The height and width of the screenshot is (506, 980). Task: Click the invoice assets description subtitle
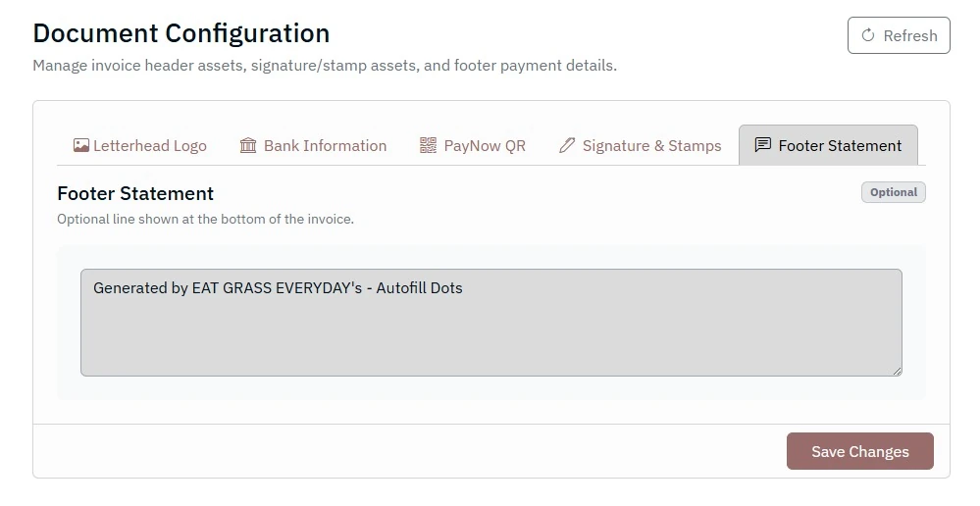point(325,66)
